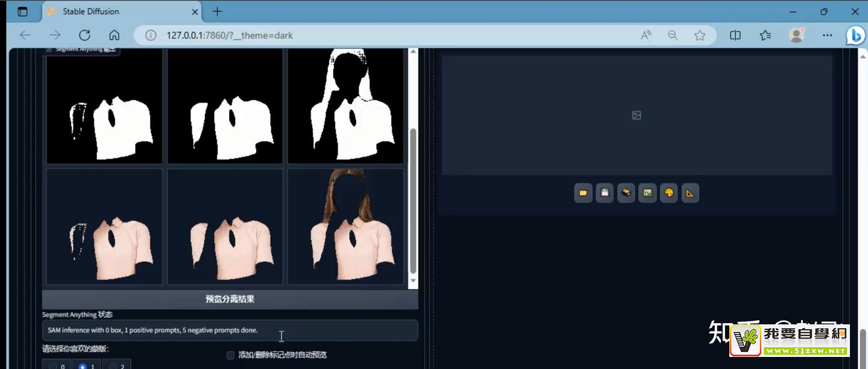The image size is (868, 369).
Task: Click the triangle ruler extras icon
Action: click(x=690, y=193)
